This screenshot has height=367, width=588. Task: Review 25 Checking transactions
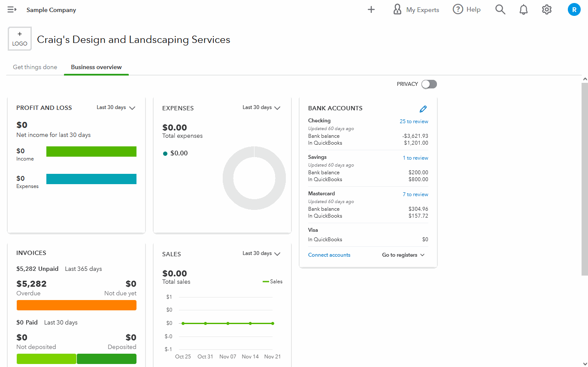(x=414, y=121)
